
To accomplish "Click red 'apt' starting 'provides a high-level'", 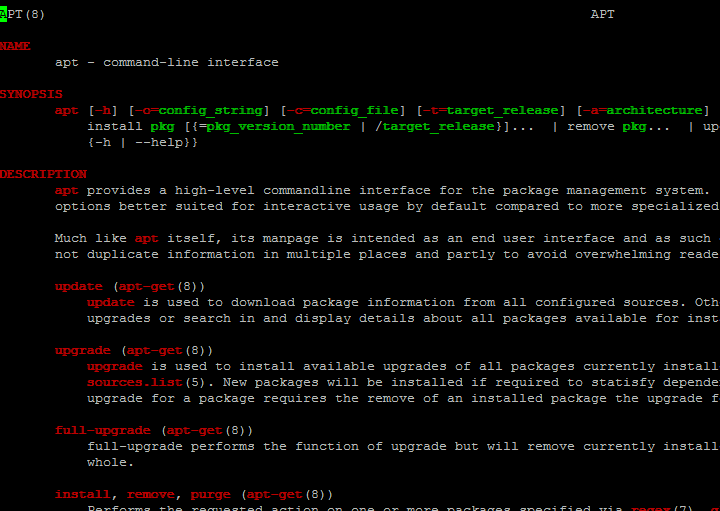I will (x=67, y=191).
